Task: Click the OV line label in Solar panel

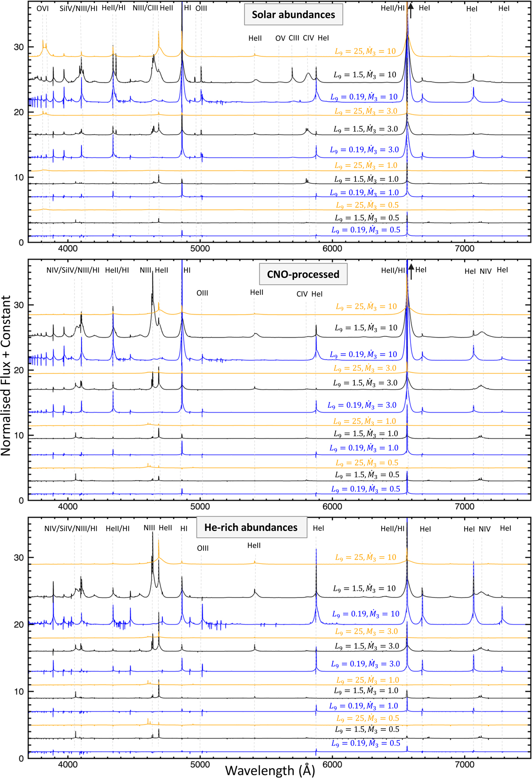Action: tap(280, 39)
